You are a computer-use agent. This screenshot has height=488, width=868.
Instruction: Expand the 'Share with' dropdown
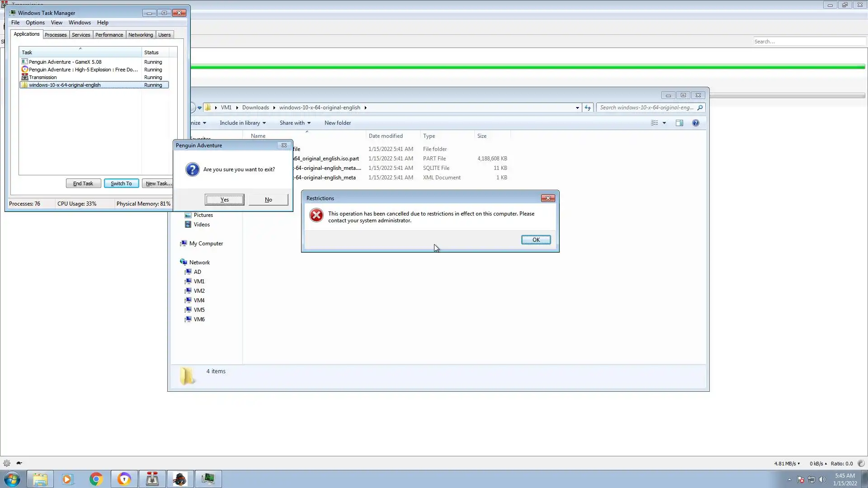tap(295, 123)
